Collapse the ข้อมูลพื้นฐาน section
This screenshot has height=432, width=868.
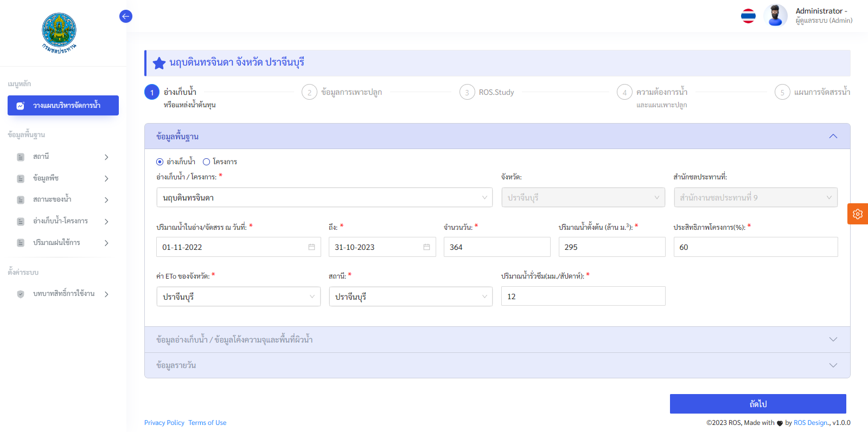tap(833, 137)
